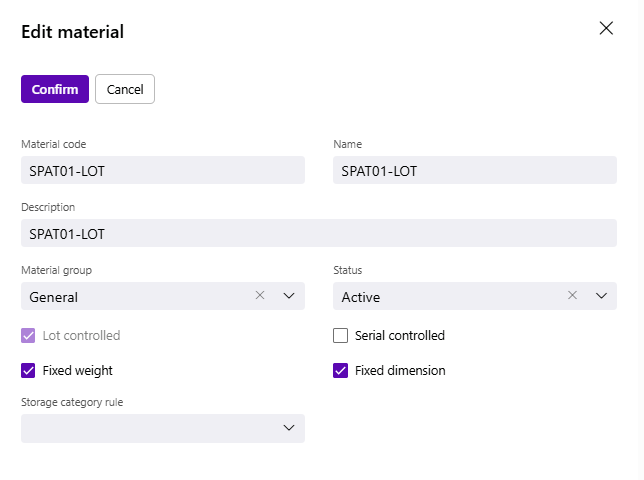This screenshot has width=644, height=480.
Task: Clear the Material group selection
Action: point(260,296)
